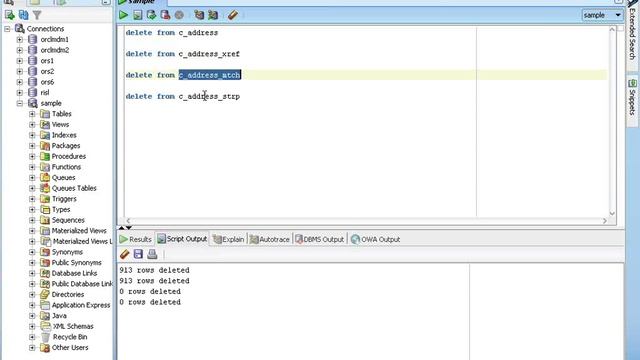Click the editor horizontal scrollbar left arrow
640x360 pixels.
click(x=128, y=221)
